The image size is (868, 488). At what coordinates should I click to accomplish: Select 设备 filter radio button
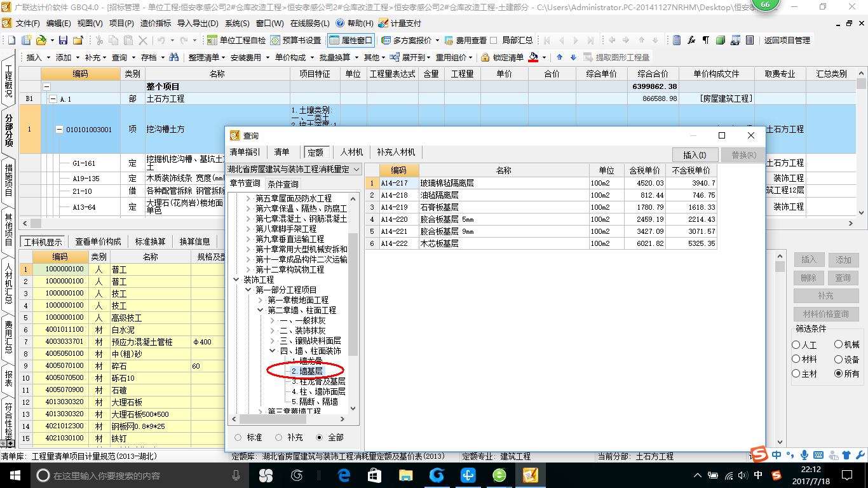pos(839,359)
